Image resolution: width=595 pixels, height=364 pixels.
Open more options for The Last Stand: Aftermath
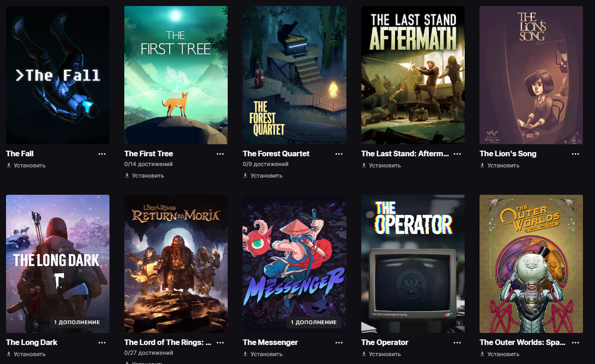coord(457,154)
